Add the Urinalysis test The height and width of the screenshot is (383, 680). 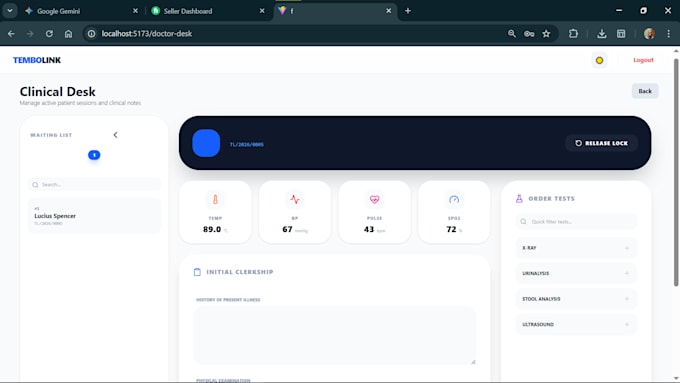coord(627,273)
